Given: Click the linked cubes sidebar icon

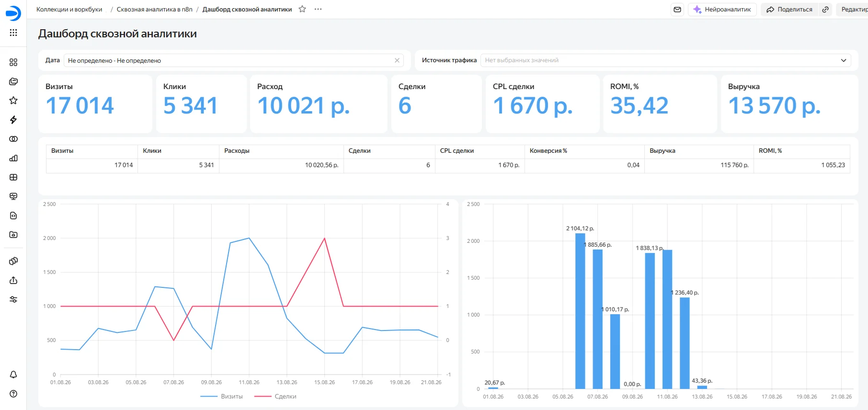Looking at the screenshot, I should pyautogui.click(x=13, y=261).
